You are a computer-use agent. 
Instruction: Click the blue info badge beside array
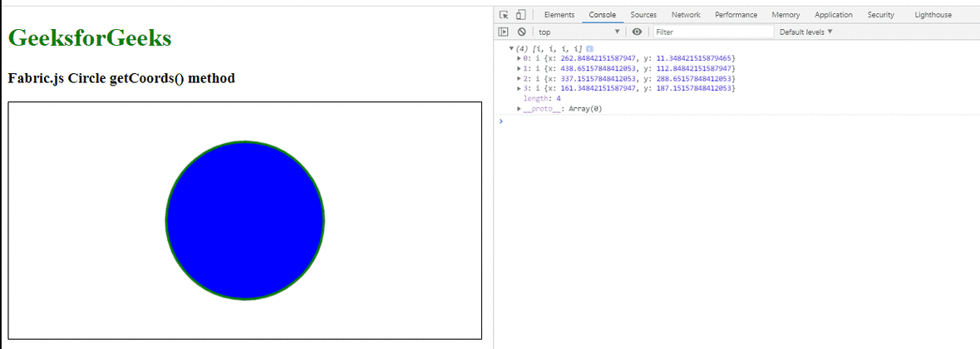(x=589, y=49)
